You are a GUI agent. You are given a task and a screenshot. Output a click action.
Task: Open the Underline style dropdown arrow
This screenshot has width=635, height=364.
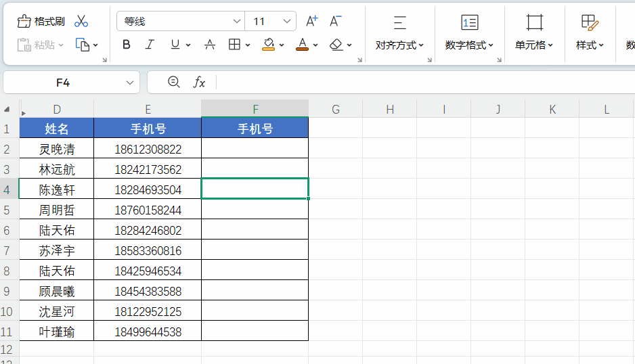[188, 45]
